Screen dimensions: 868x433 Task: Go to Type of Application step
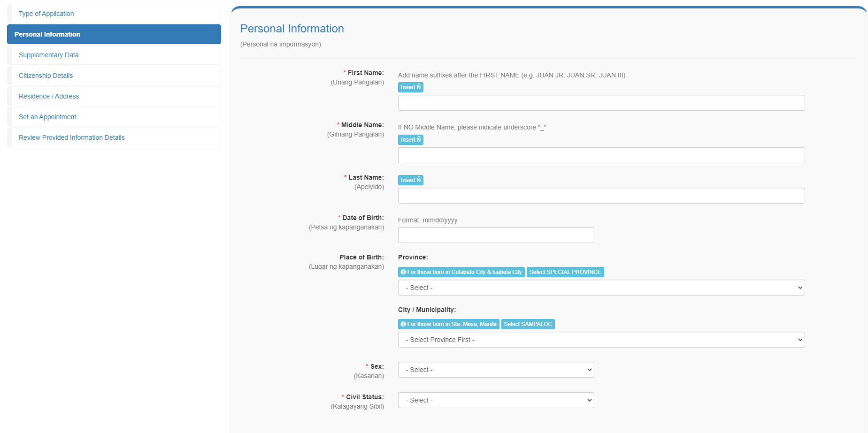46,14
